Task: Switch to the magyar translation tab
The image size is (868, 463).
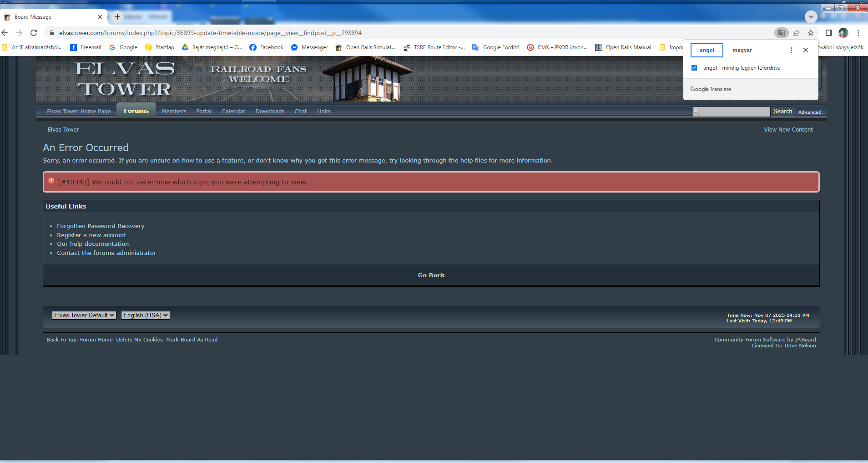Action: 742,50
